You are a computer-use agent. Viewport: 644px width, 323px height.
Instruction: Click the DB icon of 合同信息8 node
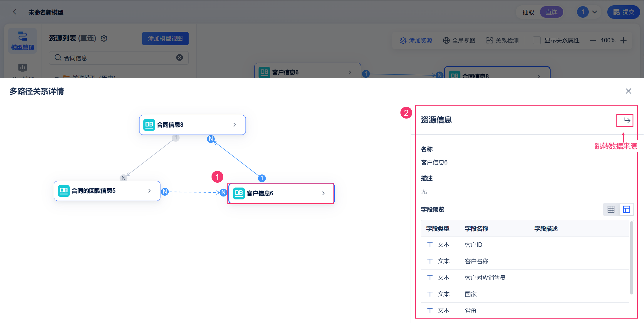tap(149, 125)
